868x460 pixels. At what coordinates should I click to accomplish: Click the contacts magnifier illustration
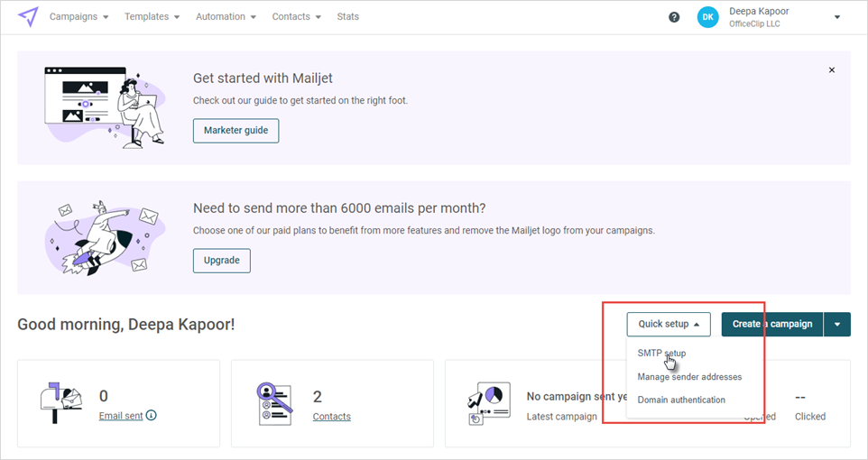(x=275, y=404)
